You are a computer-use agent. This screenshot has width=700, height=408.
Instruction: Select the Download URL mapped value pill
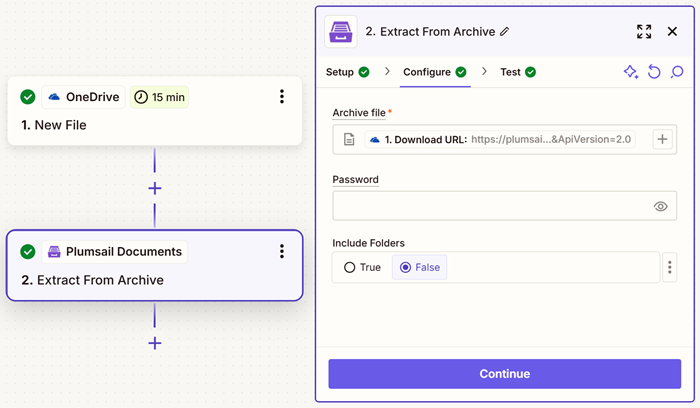(x=500, y=140)
